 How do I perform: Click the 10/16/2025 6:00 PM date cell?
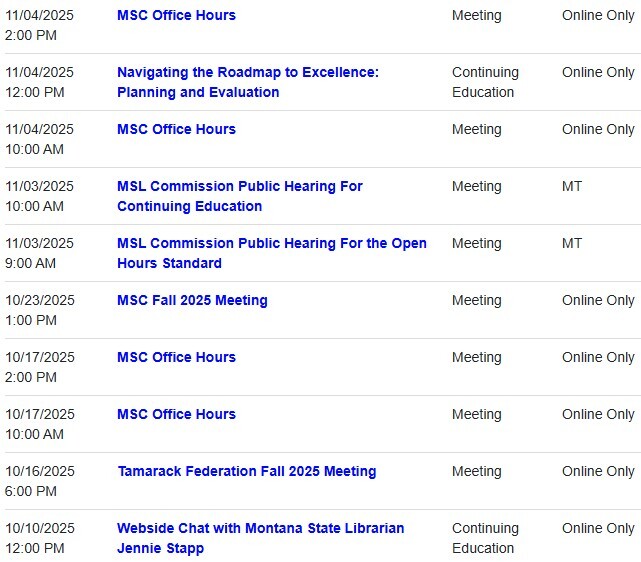point(40,481)
